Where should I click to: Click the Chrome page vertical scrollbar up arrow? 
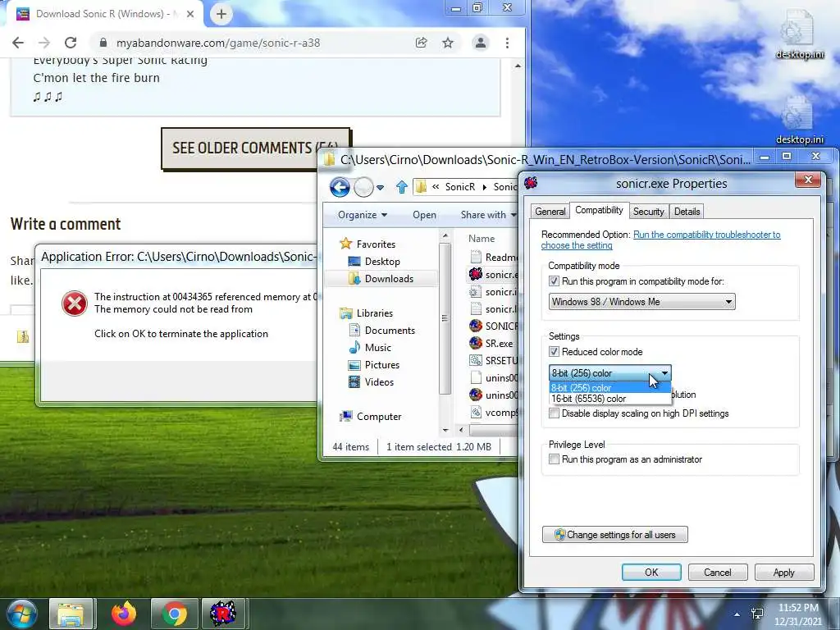coord(518,66)
